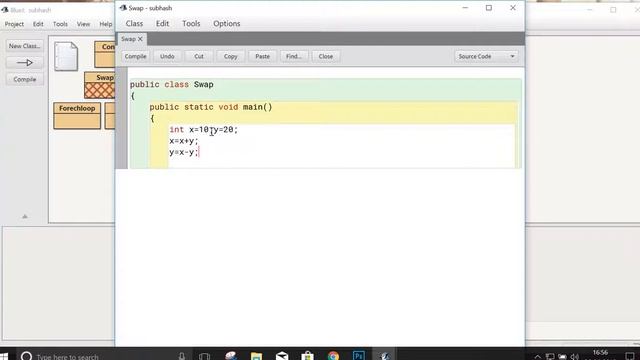The height and width of the screenshot is (360, 640).
Task: Open the Find dialog button
Action: point(294,56)
